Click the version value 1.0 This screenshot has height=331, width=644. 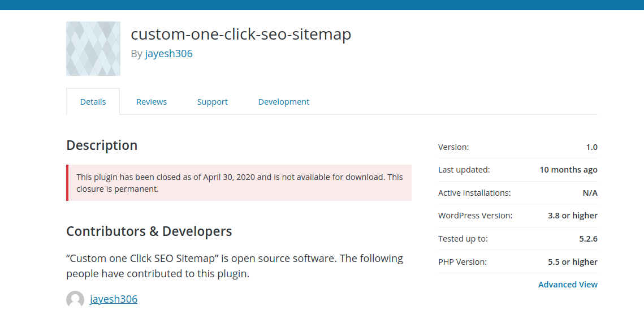(x=592, y=147)
